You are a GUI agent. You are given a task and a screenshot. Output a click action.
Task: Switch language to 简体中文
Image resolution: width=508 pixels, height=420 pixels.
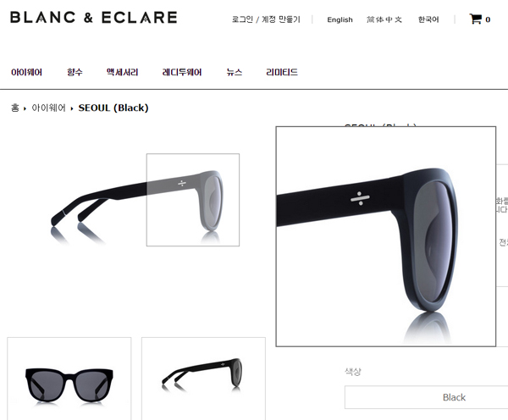384,19
